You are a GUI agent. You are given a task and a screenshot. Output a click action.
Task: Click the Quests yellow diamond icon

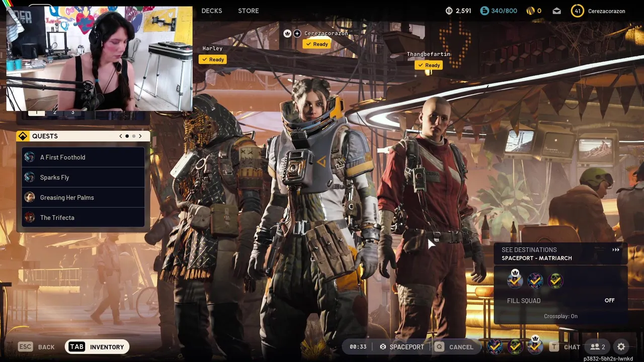[x=23, y=136]
